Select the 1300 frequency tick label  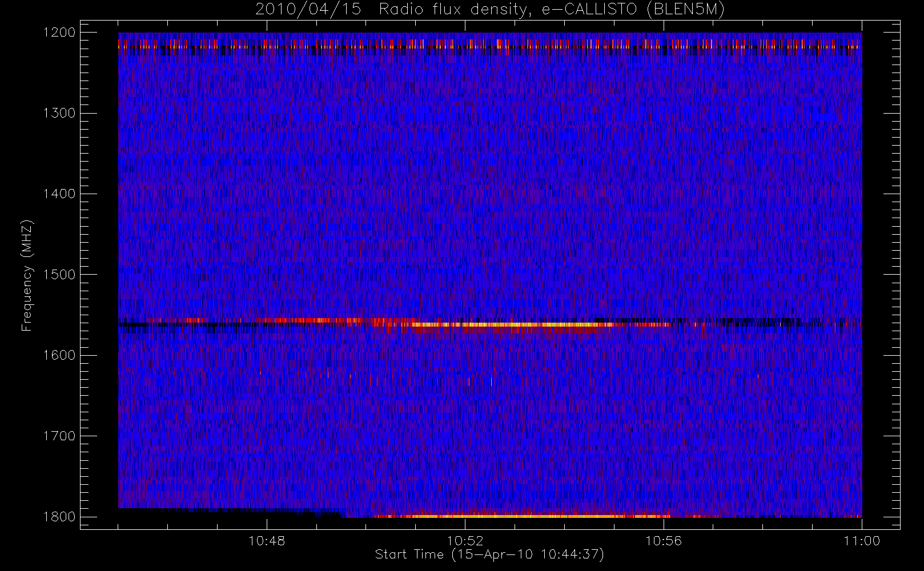click(59, 113)
